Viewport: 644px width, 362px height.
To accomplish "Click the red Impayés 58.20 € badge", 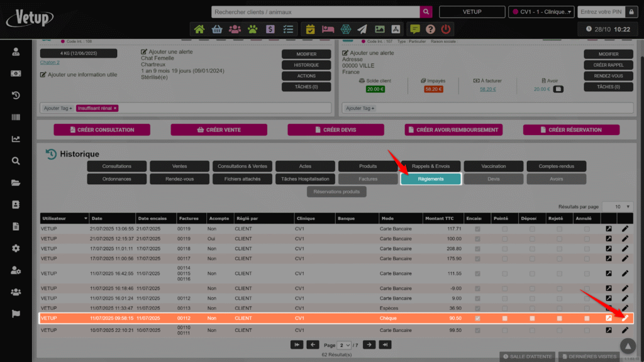I will pos(433,89).
